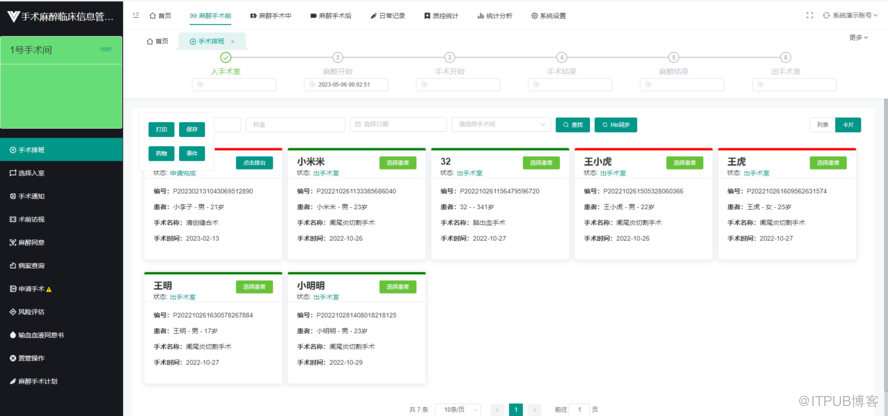This screenshot has width=888, height=416.
Task: Click the 查找 search button
Action: pyautogui.click(x=572, y=125)
